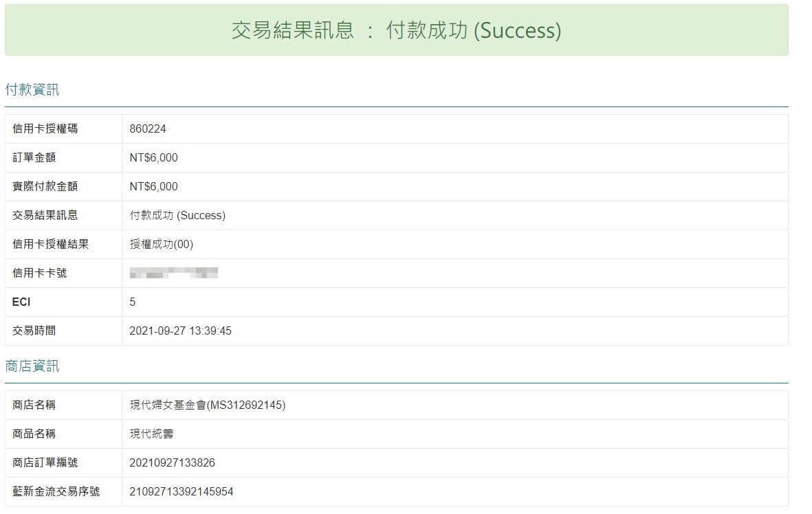Screen dimensions: 812x514
Task: Click the transaction serial number 21092713392145954
Action: click(x=181, y=491)
